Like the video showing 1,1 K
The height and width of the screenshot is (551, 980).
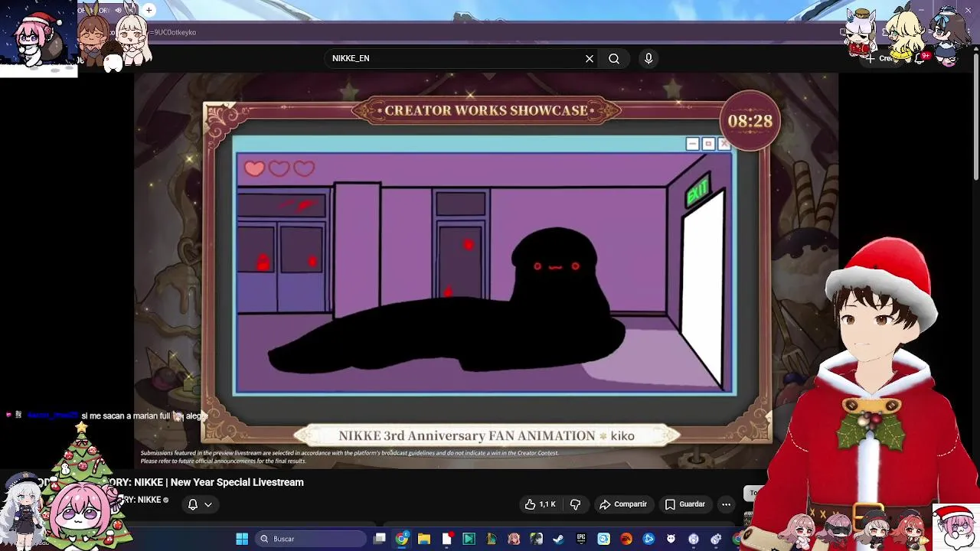tap(541, 504)
